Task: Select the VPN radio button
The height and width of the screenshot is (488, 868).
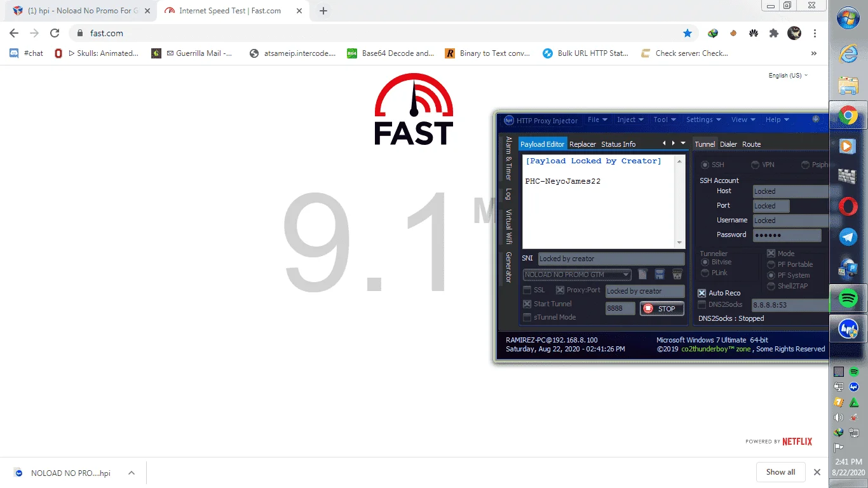Action: click(755, 165)
